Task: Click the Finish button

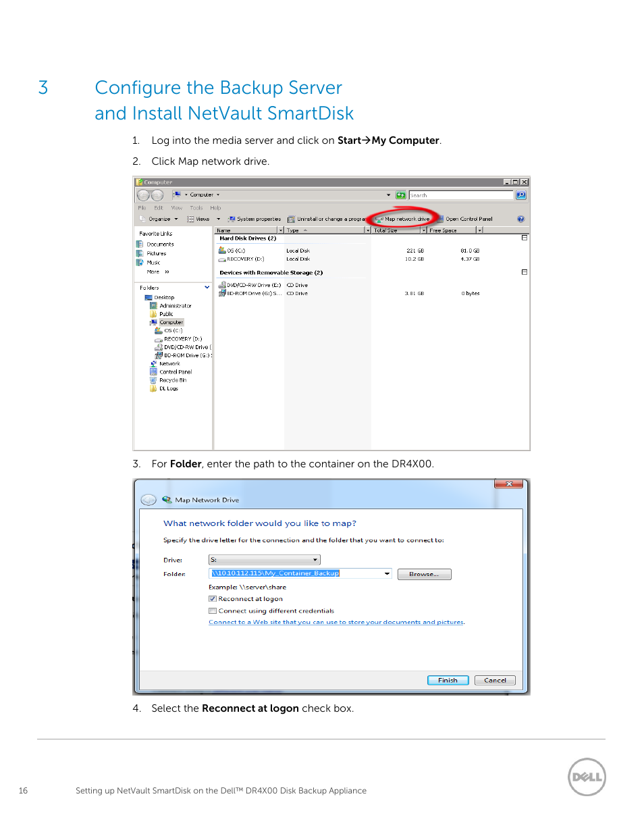Action: pyautogui.click(x=448, y=680)
